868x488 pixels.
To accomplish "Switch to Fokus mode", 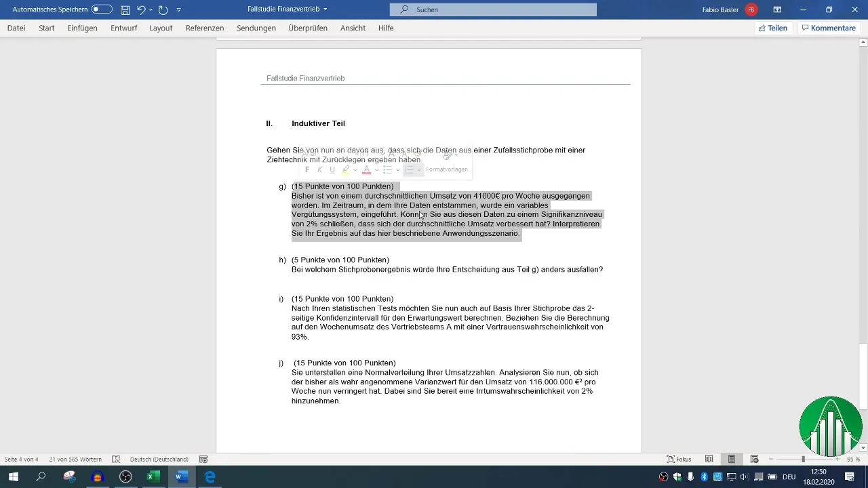I will (x=679, y=459).
